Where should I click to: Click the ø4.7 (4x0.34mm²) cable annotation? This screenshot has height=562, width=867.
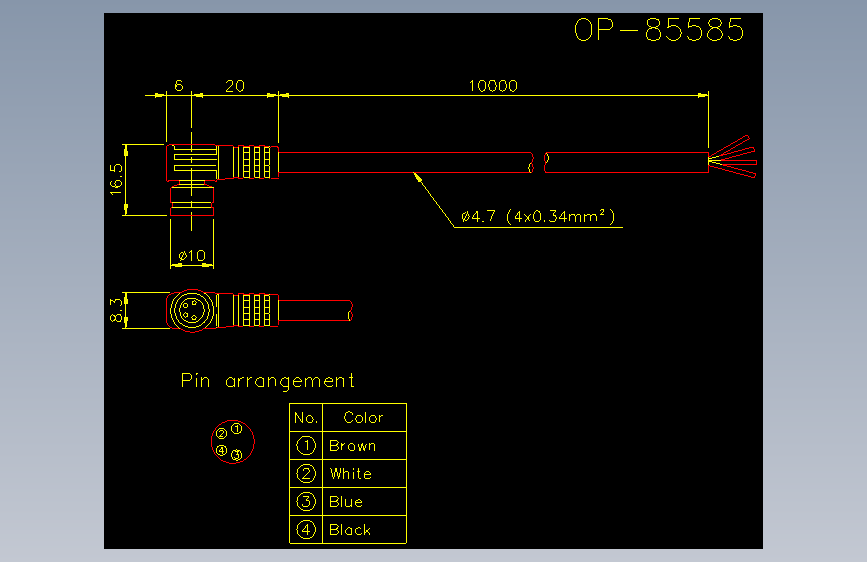tap(538, 216)
